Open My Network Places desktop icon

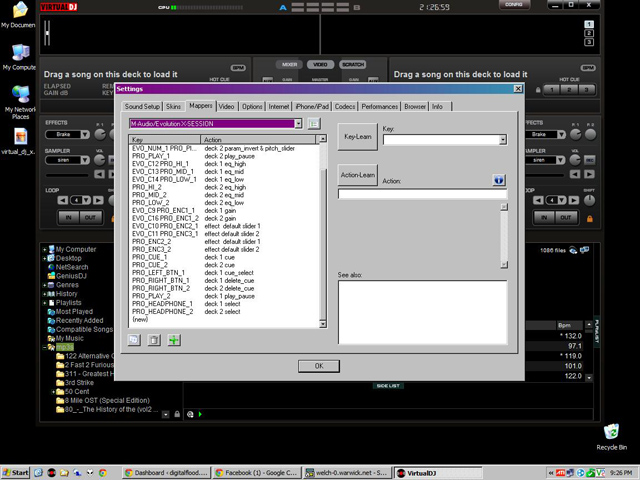(x=20, y=102)
